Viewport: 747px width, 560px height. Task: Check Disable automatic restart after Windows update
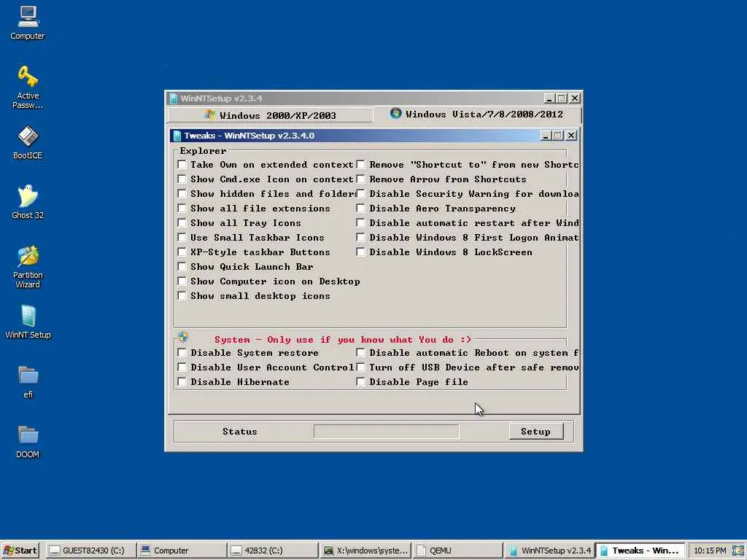point(360,223)
